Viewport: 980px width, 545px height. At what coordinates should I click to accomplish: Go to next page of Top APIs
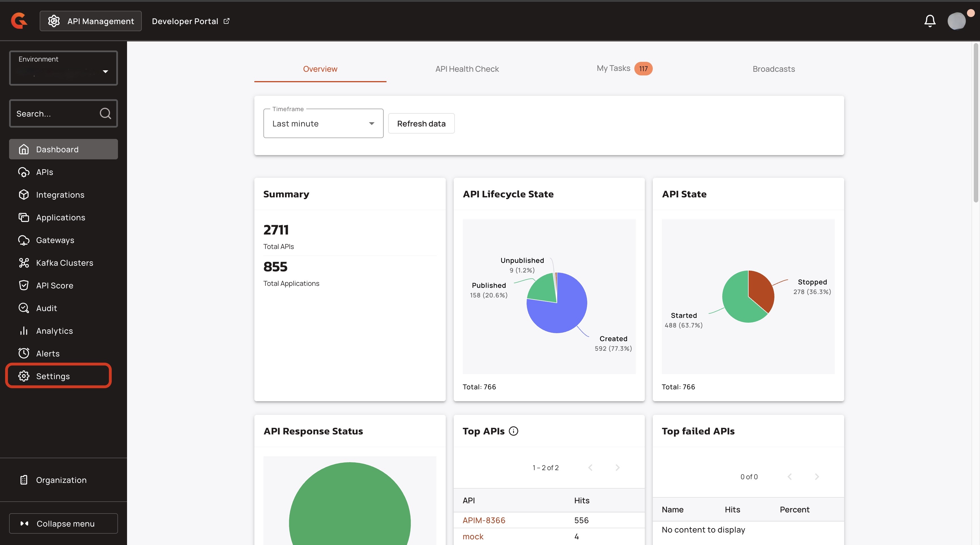click(x=617, y=467)
